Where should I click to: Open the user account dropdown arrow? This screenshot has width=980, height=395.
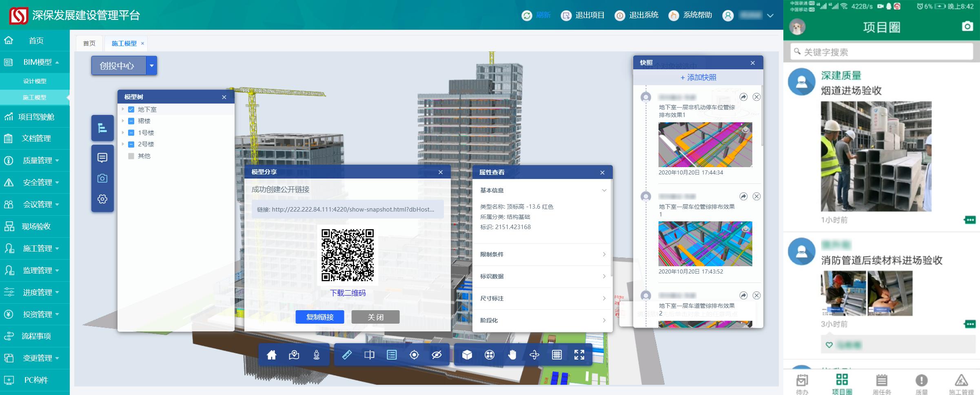(770, 15)
